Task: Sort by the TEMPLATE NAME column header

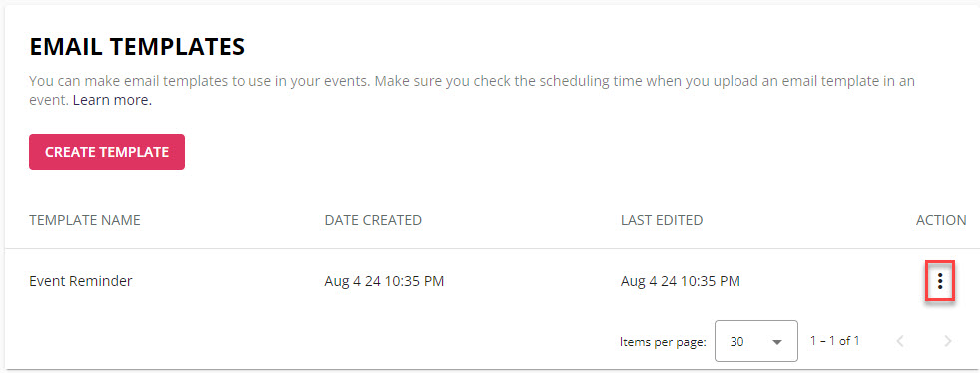Action: point(85,220)
